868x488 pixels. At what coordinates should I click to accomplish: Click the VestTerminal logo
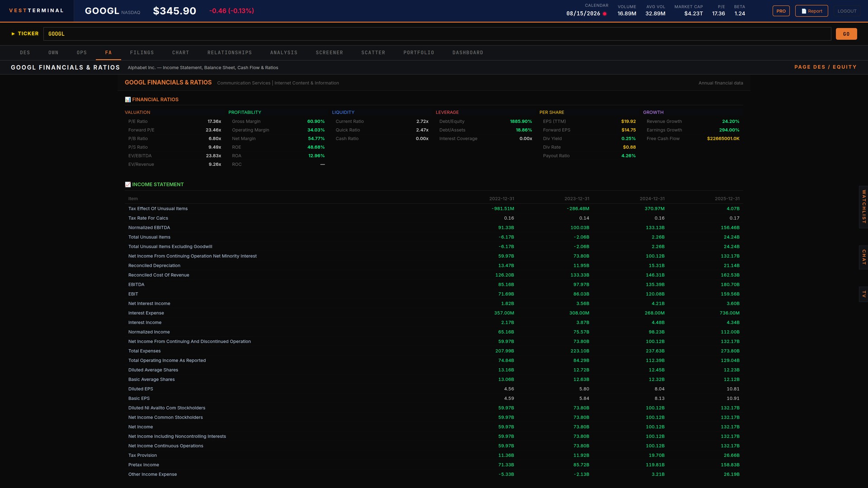pos(36,10)
